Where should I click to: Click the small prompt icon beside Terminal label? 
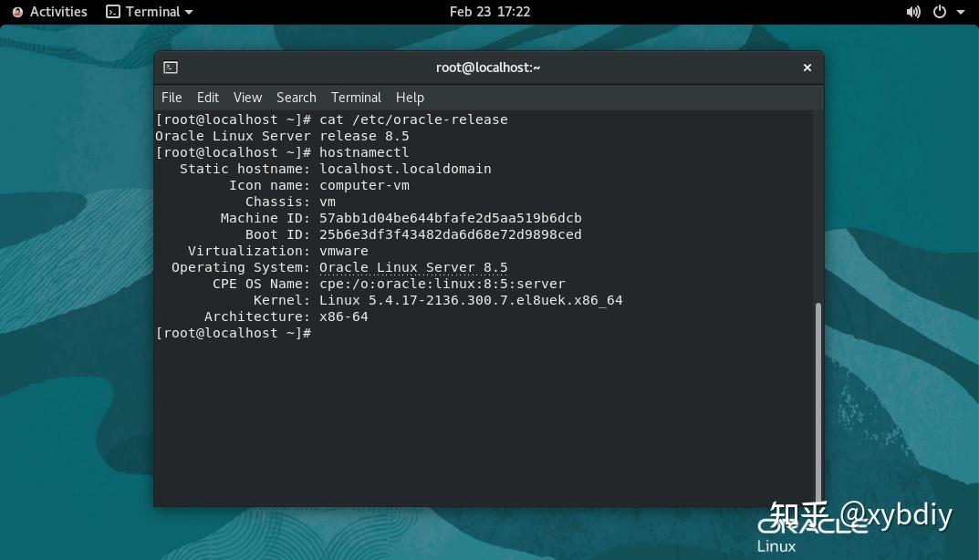coord(113,11)
